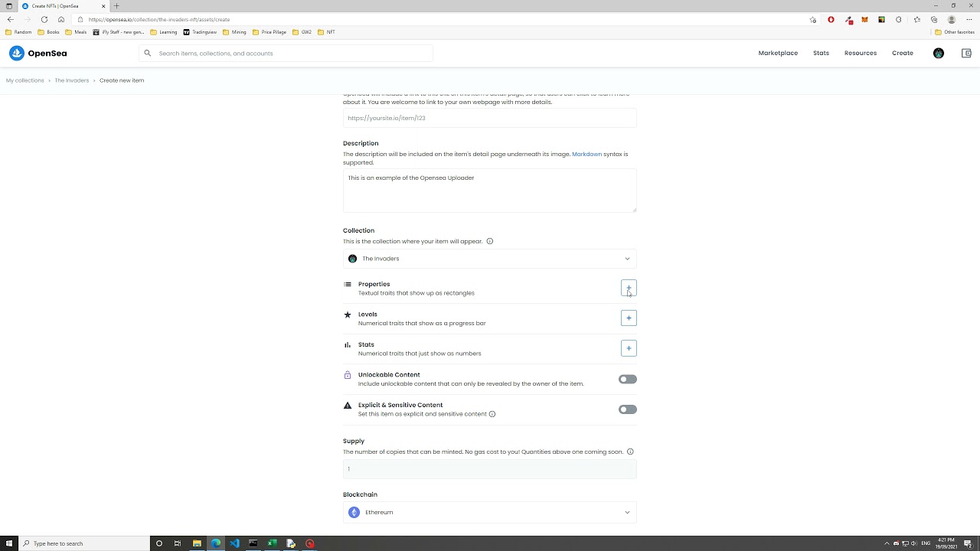Screen dimensions: 980x551
Task: Open the browser profile icon
Action: click(952, 20)
